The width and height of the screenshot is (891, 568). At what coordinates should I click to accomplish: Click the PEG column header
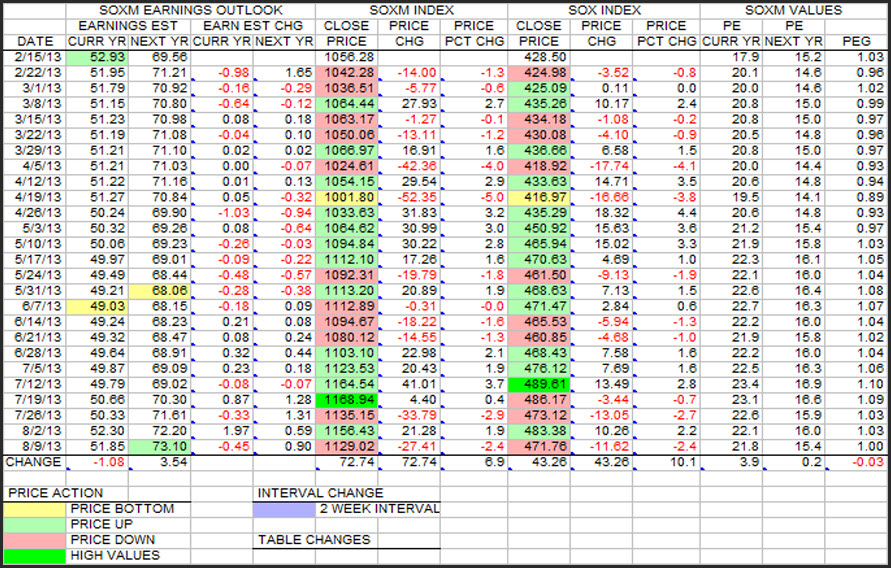click(x=860, y=41)
